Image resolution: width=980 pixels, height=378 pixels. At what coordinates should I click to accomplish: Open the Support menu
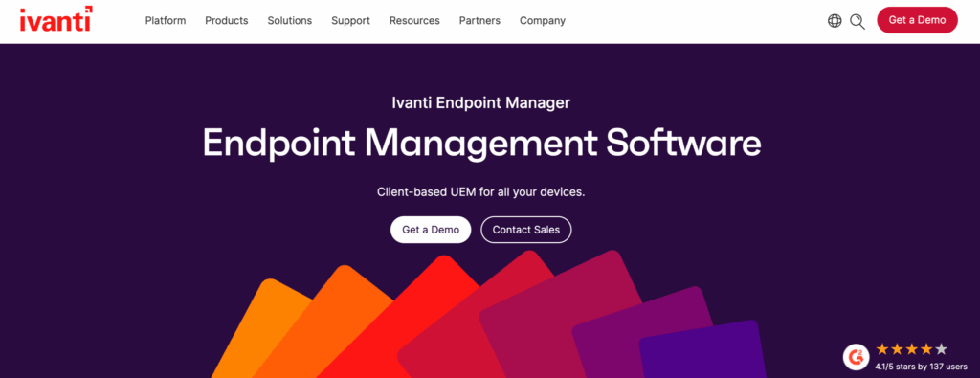point(350,21)
